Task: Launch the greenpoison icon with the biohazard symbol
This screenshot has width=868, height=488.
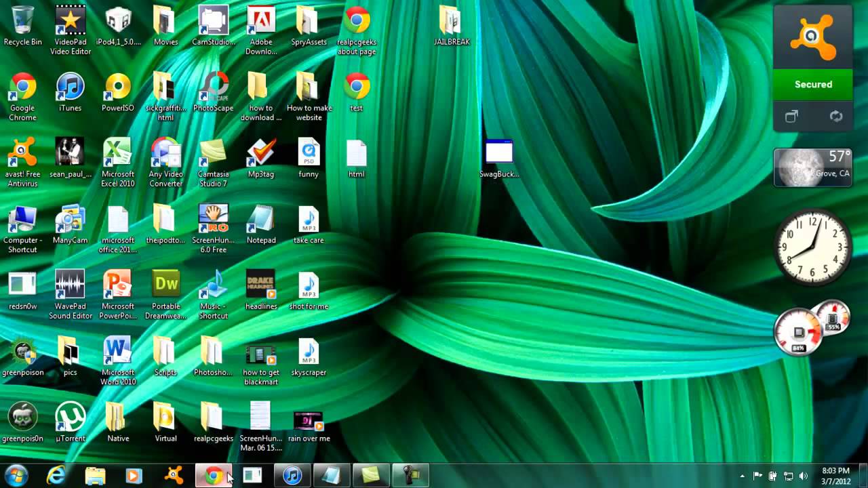Action: (x=22, y=357)
